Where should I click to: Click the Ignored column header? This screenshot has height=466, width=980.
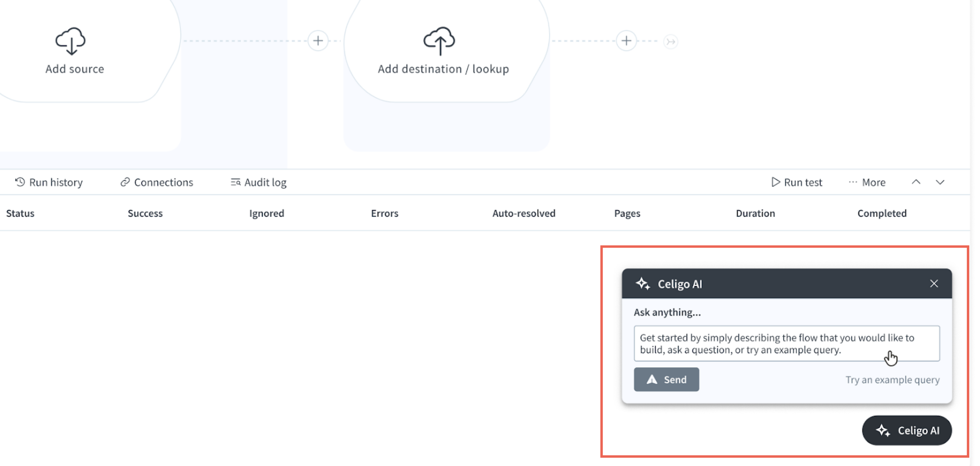point(267,213)
